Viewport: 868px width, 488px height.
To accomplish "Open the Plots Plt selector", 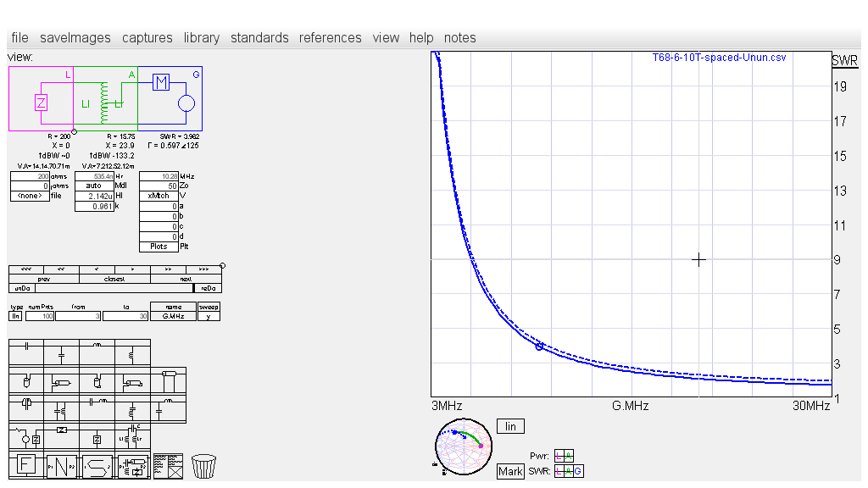I will click(159, 247).
